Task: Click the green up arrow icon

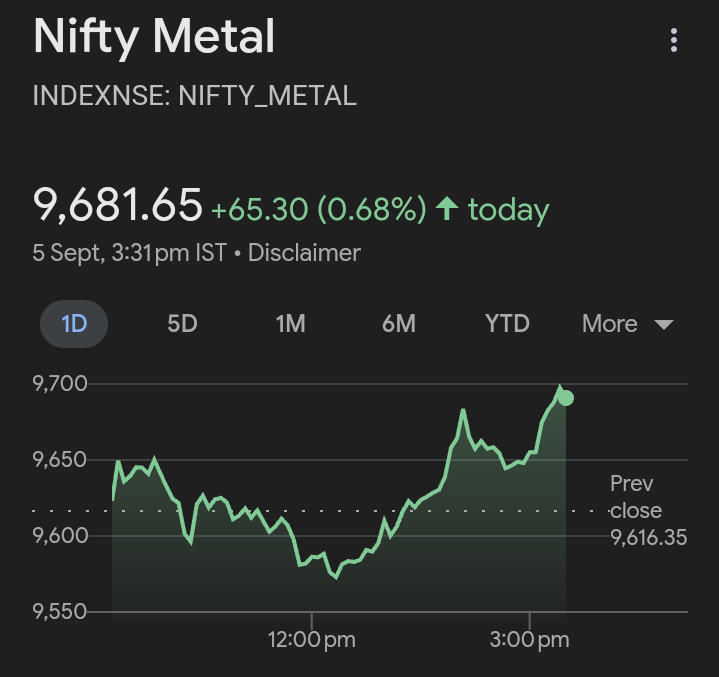Action: point(447,209)
